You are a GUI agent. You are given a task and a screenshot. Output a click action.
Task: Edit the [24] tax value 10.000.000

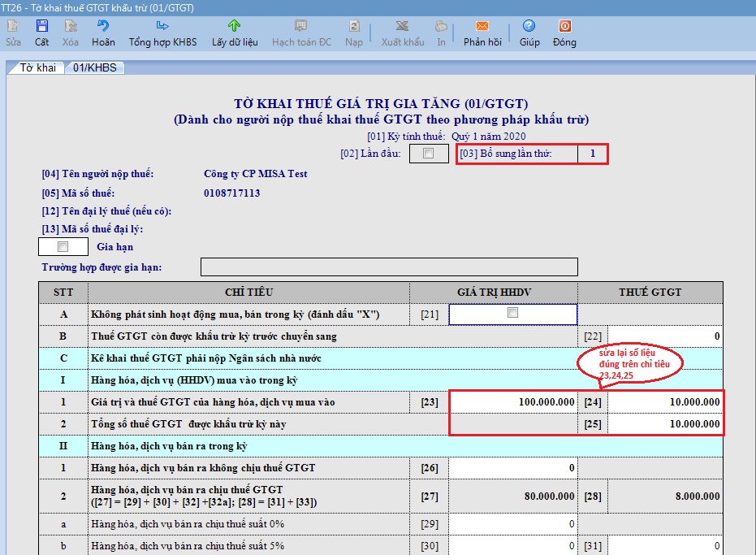point(665,402)
